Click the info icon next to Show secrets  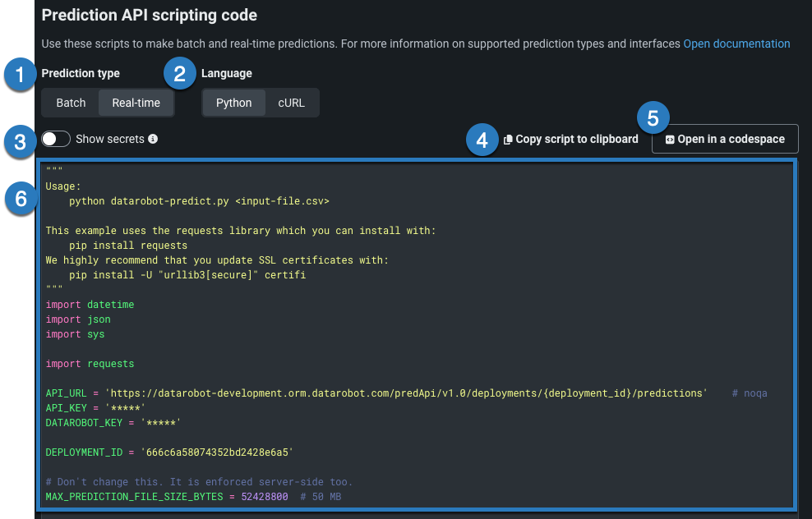point(153,139)
